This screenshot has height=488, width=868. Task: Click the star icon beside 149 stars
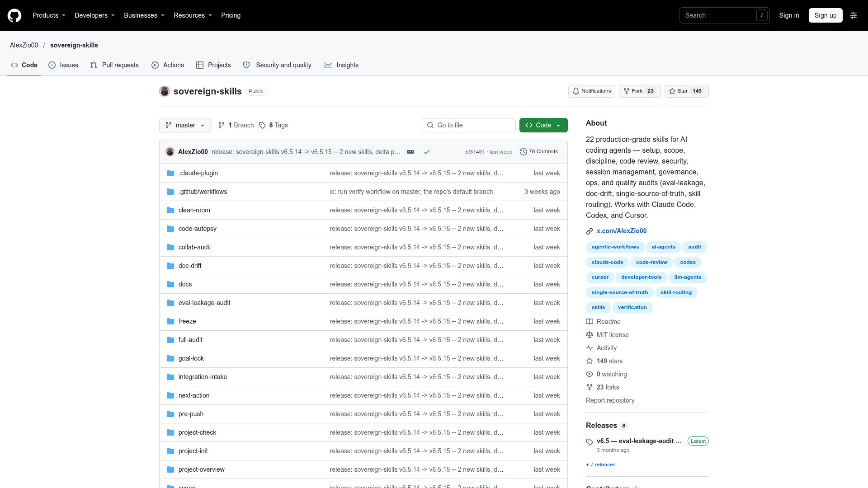(x=590, y=361)
